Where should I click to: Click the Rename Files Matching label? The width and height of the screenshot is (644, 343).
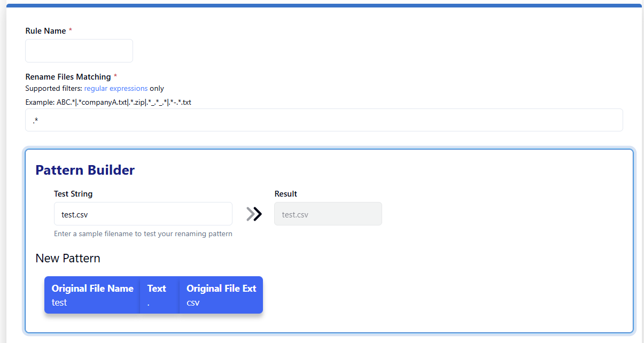tap(68, 77)
